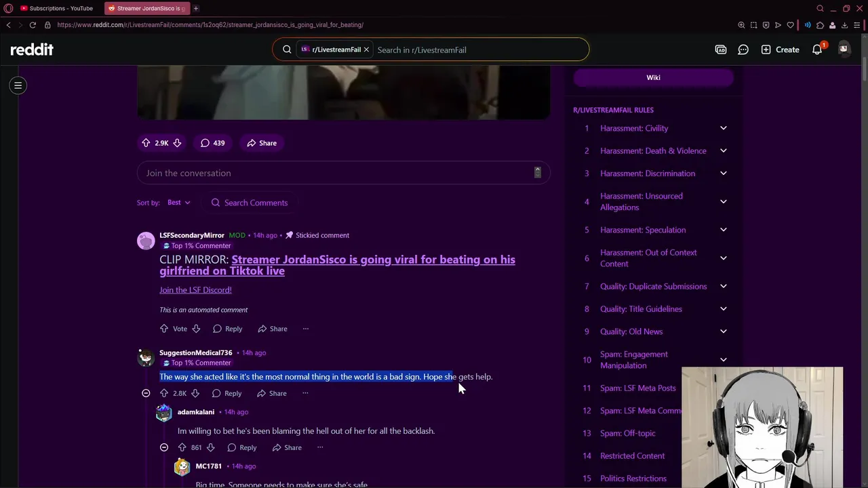Upvote the SuggestionMedical736 comment
This screenshot has height=488, width=868.
click(163, 393)
